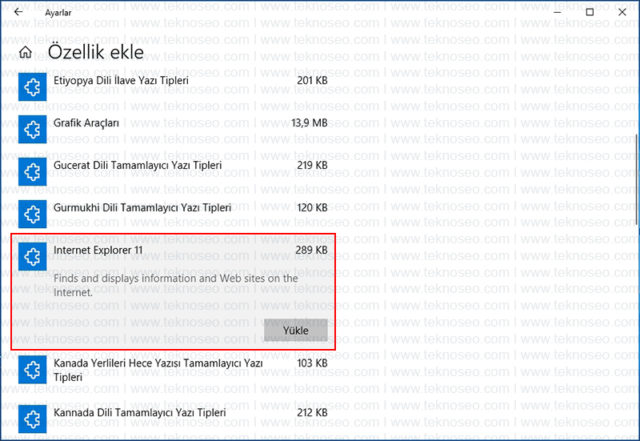The height and width of the screenshot is (441, 640).
Task: Click the 120 KB size value
Action: tap(312, 207)
